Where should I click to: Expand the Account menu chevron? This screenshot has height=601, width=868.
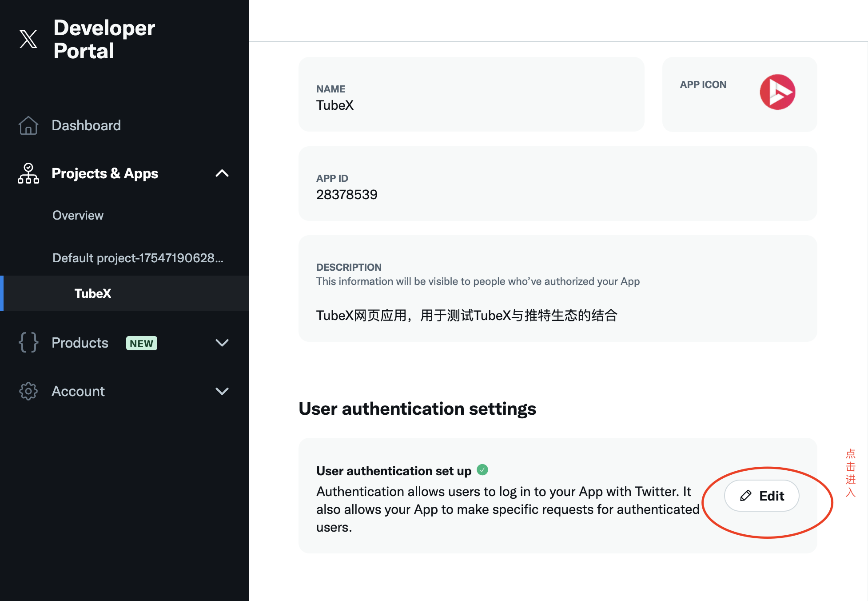point(222,391)
